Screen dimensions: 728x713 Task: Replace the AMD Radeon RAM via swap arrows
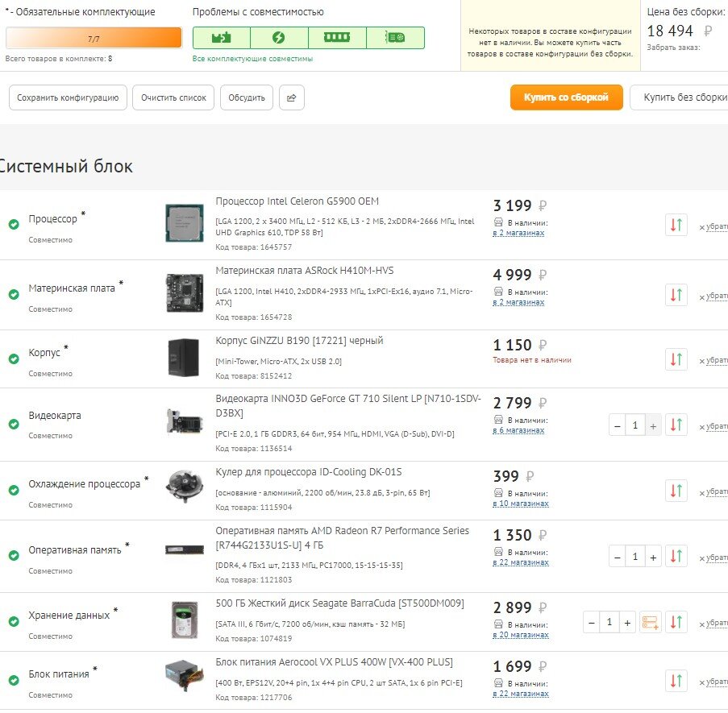[676, 556]
